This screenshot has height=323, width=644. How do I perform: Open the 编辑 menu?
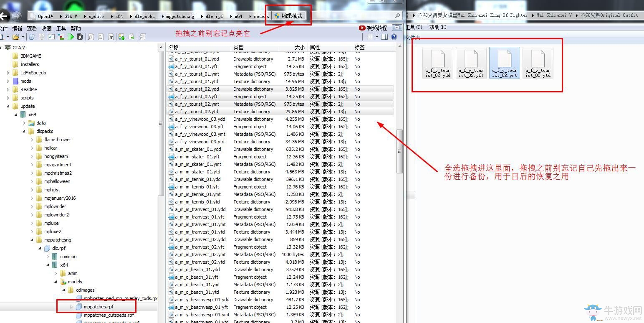coord(17,28)
